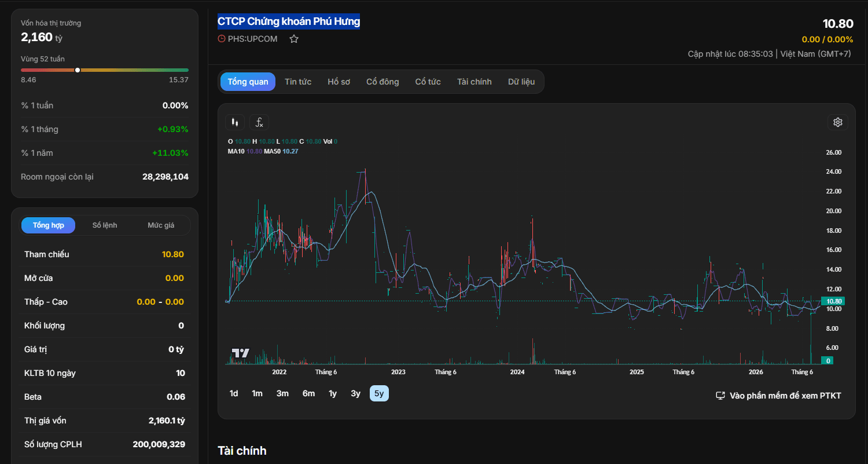
Task: Click the 10.80 current price label on the chart axis
Action: coord(833,301)
